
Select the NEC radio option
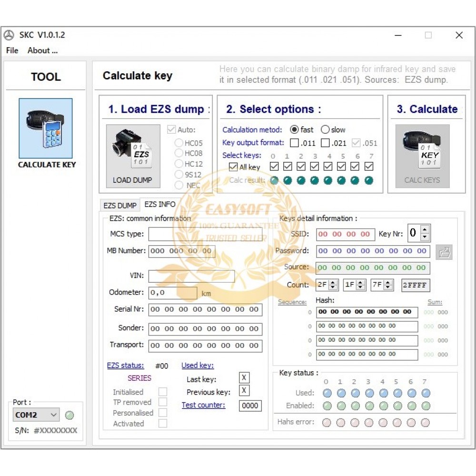(179, 185)
